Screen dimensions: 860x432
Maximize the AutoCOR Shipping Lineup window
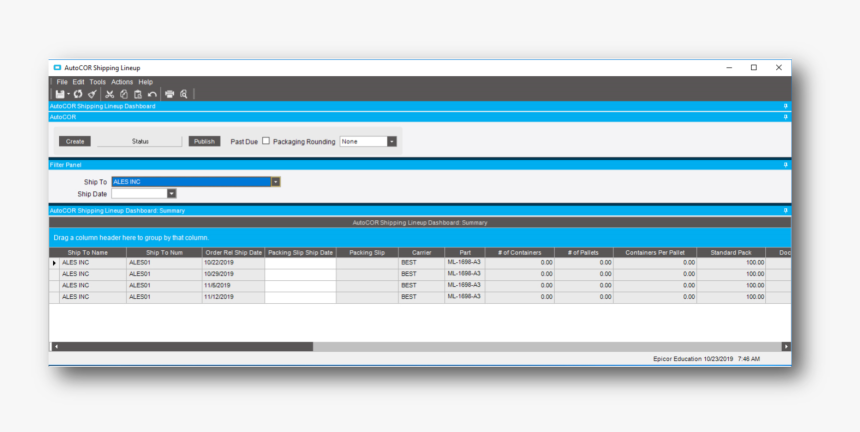point(754,67)
